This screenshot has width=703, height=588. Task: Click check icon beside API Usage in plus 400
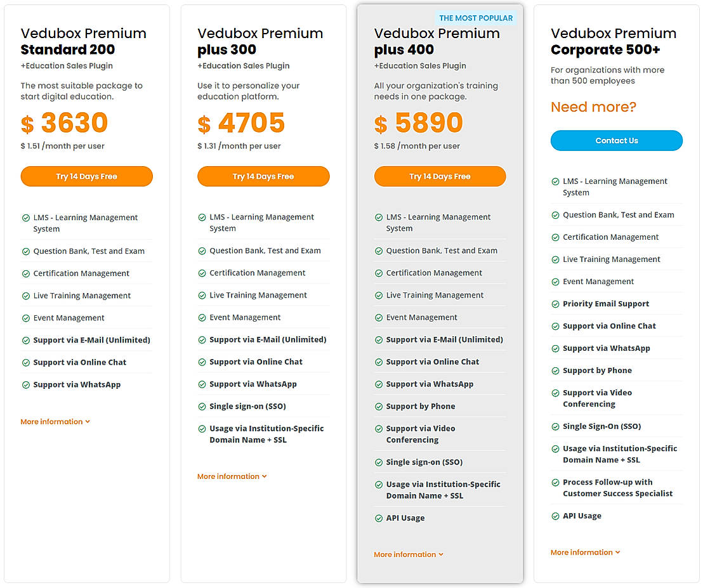379,518
